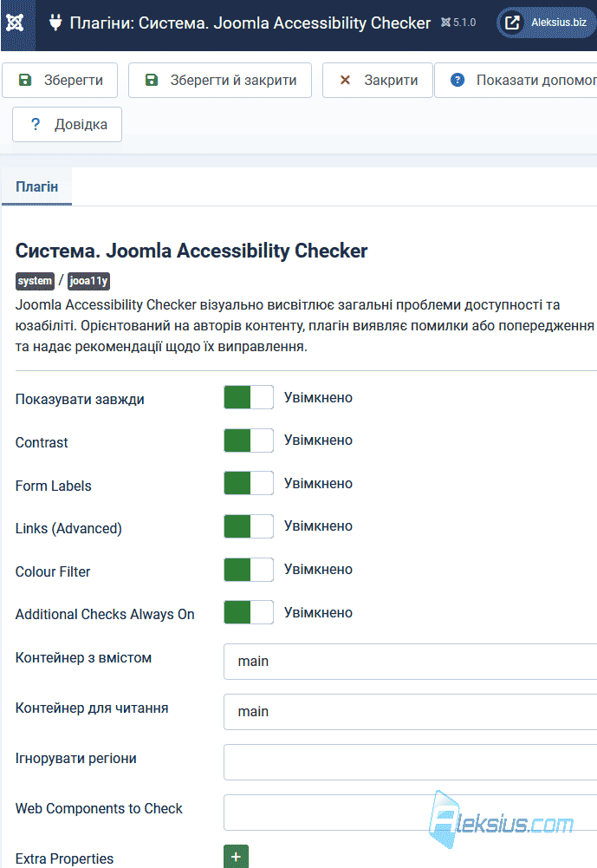Click the Зберегти save button
597x868 pixels.
click(60, 81)
